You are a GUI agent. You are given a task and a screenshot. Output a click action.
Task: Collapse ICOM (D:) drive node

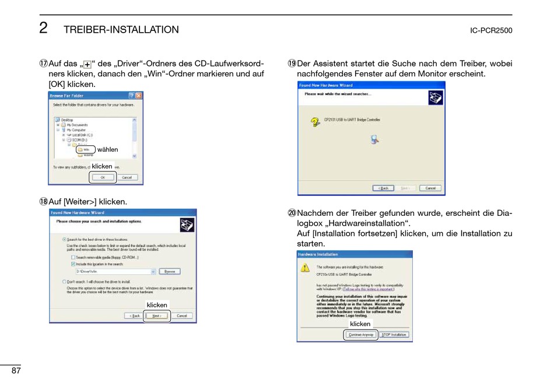[x=63, y=139]
